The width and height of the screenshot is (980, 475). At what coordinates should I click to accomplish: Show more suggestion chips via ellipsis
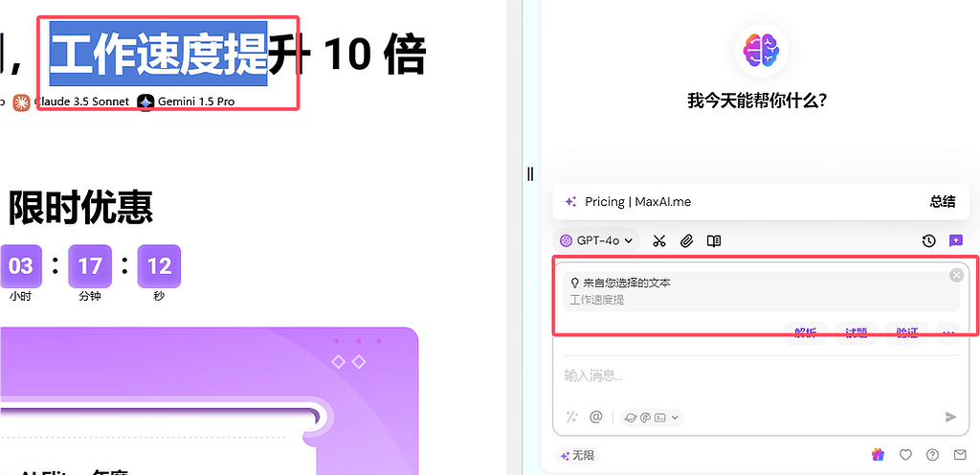coord(948,332)
